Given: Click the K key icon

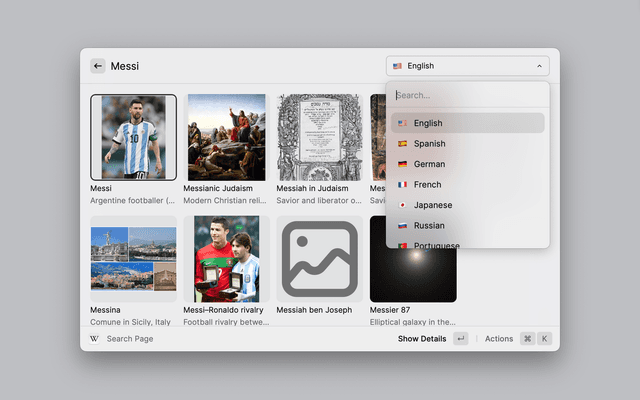Looking at the screenshot, I should click(x=544, y=339).
